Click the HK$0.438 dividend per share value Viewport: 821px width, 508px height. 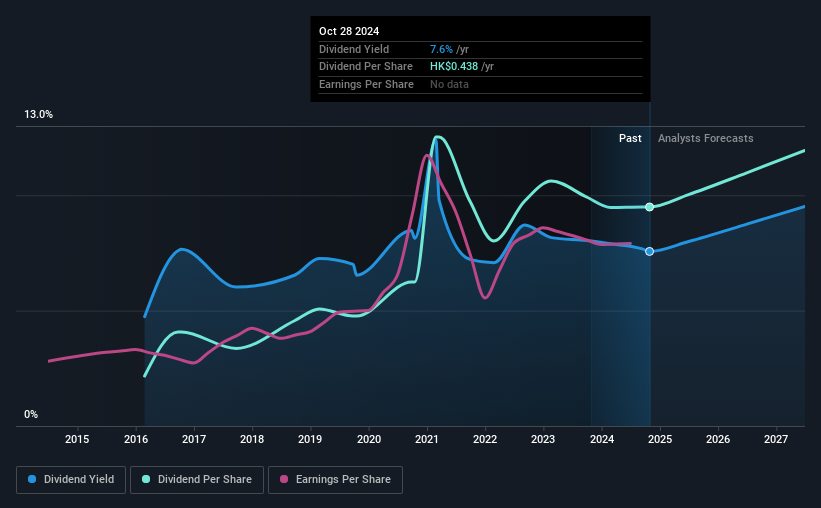(454, 67)
